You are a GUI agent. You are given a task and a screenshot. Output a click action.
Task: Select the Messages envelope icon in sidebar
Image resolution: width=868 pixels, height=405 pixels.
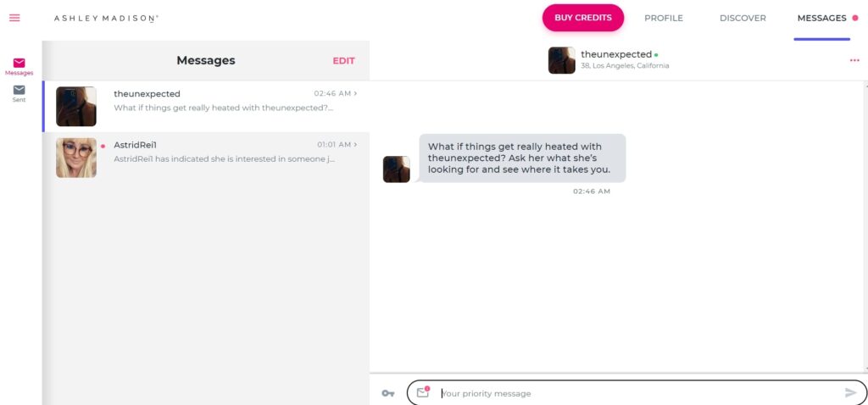point(19,63)
